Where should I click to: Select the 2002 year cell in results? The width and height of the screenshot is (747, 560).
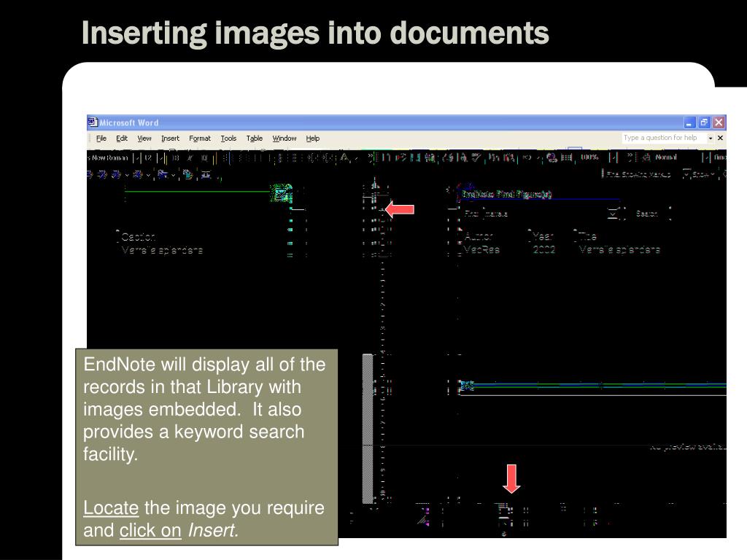click(x=544, y=249)
